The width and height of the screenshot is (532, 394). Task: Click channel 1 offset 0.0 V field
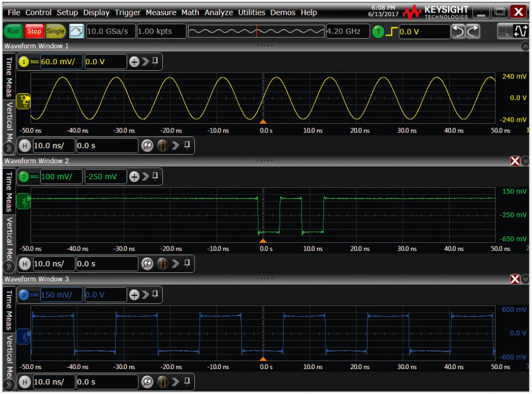pos(105,62)
